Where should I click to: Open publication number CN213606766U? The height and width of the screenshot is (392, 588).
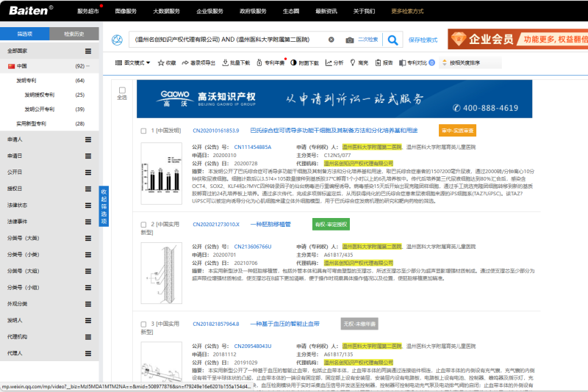tap(253, 247)
